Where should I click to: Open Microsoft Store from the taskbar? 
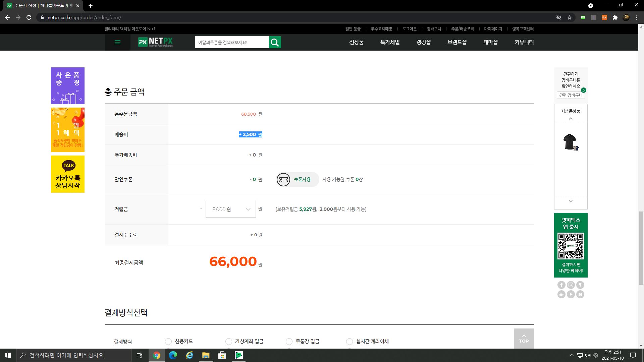pyautogui.click(x=222, y=355)
